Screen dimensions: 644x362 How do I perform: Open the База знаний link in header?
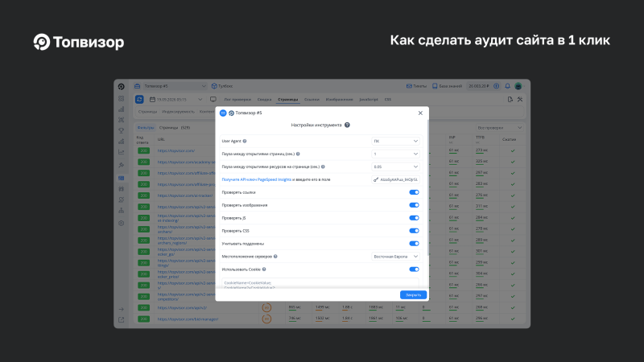447,86
